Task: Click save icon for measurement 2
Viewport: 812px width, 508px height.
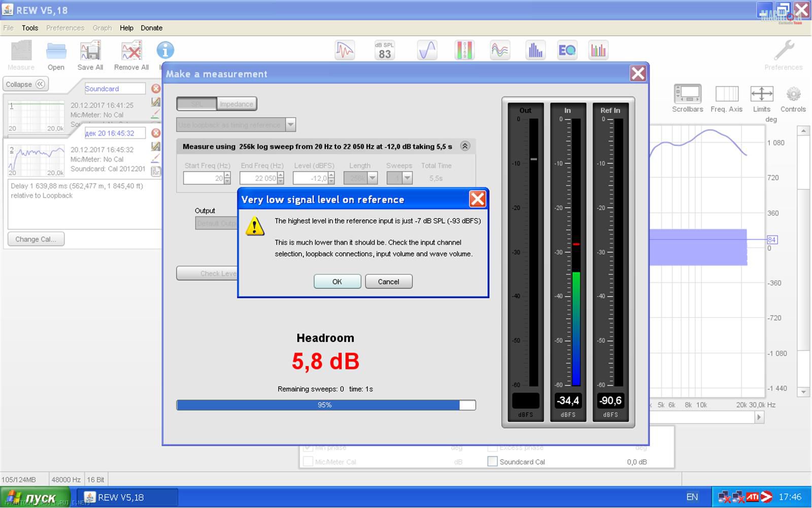Action: click(x=156, y=146)
